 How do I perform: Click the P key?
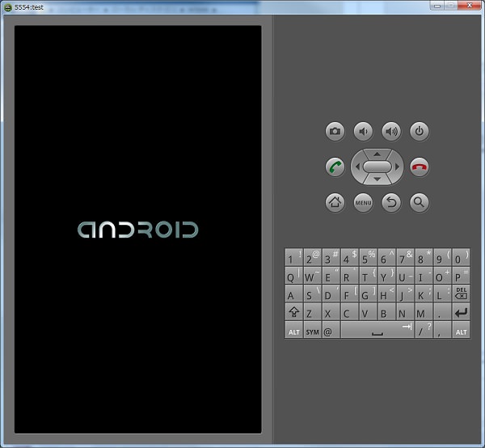click(x=461, y=275)
